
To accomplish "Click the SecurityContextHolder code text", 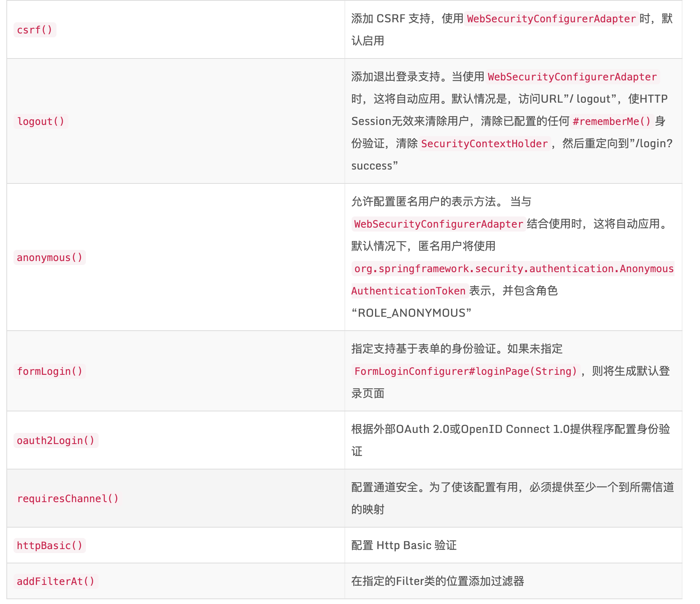I will 484,144.
